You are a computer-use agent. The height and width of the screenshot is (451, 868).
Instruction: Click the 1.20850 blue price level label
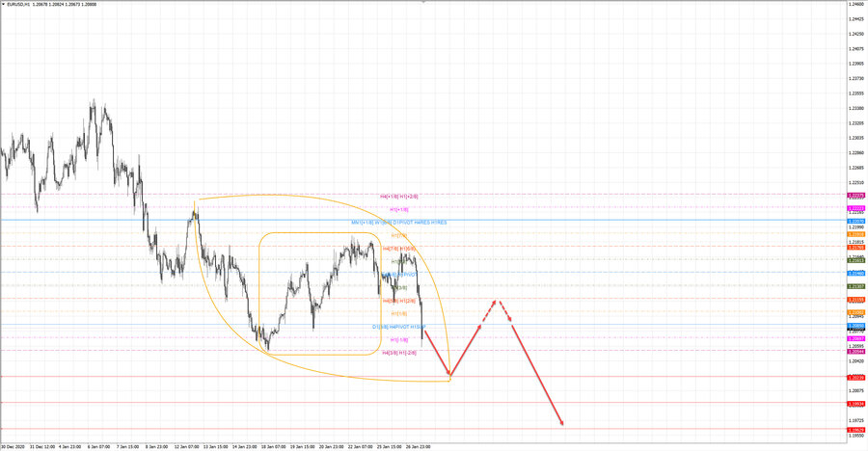[856, 326]
